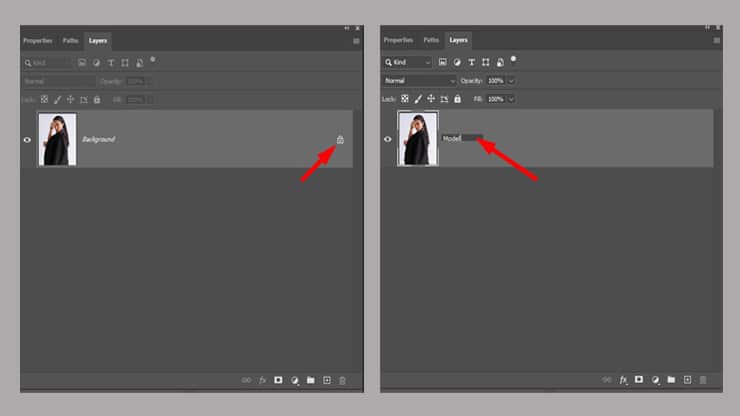This screenshot has height=416, width=740.
Task: Lock position in left panel
Action: click(x=70, y=100)
